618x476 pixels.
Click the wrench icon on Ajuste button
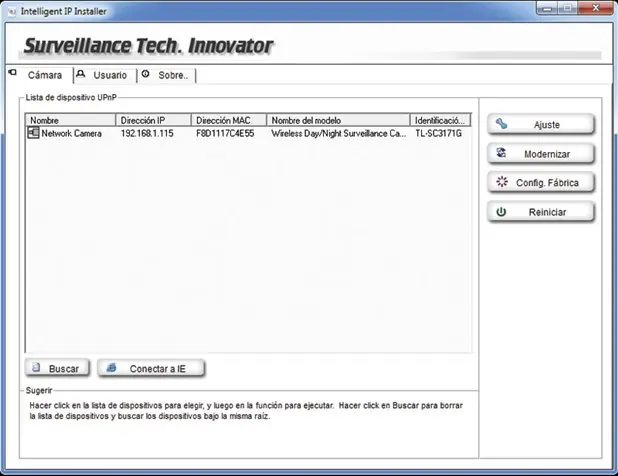[501, 124]
